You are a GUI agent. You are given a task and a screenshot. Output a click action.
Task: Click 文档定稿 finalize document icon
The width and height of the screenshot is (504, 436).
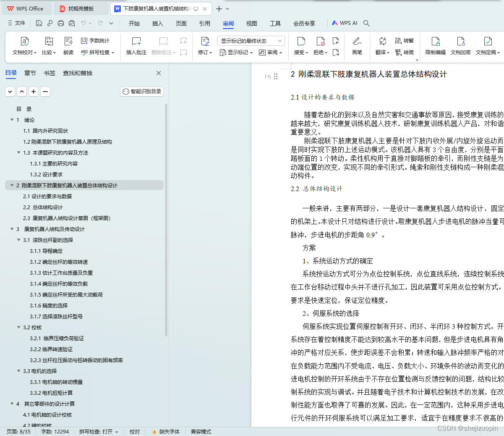tap(488, 42)
